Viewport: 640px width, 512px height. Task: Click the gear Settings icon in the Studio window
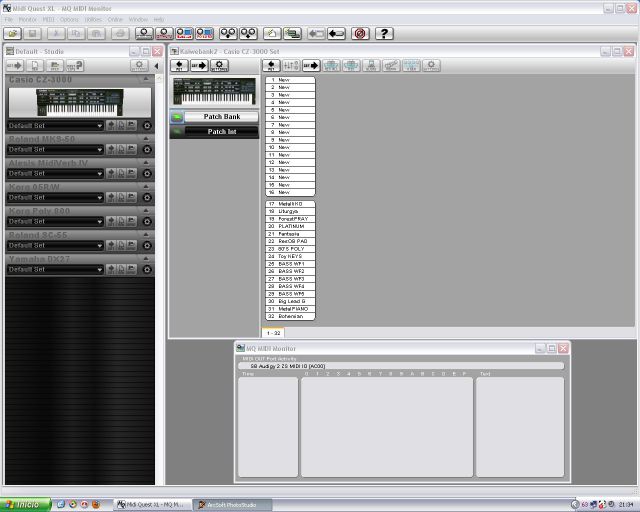[139, 65]
